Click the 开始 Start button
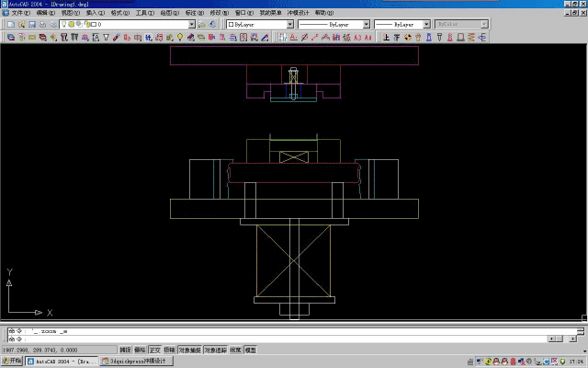Screen dimensions: 588x368 tap(11, 362)
